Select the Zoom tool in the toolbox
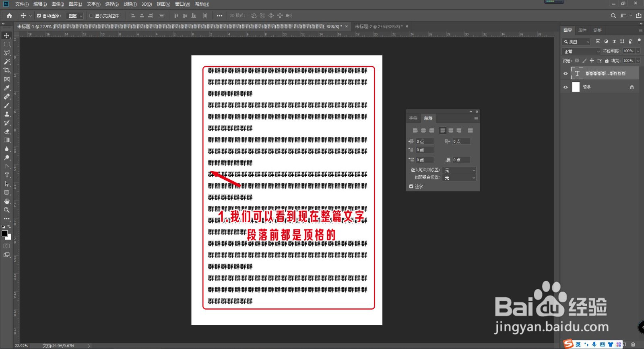Viewport: 644px width, 349px height. point(7,210)
